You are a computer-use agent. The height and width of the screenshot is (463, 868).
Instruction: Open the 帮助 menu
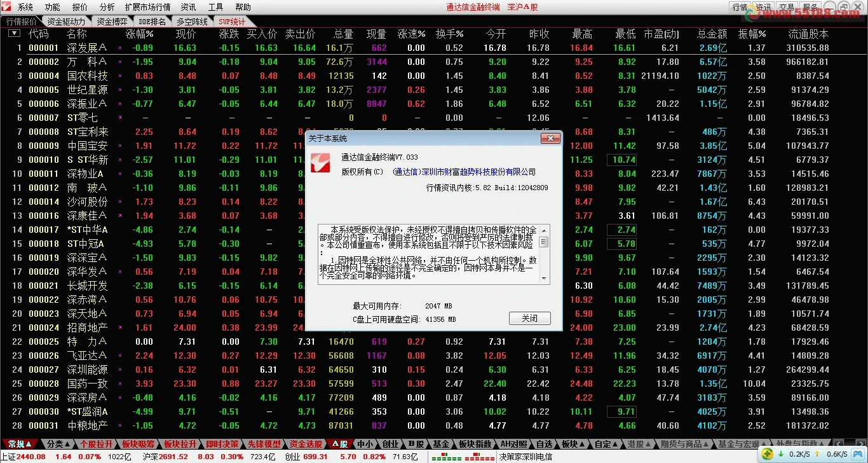243,7
